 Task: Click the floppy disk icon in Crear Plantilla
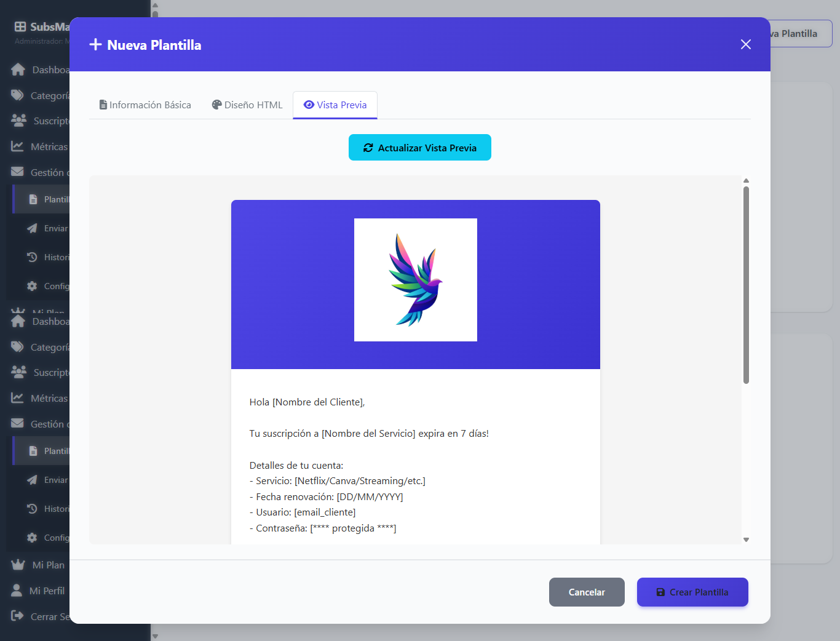pos(660,592)
